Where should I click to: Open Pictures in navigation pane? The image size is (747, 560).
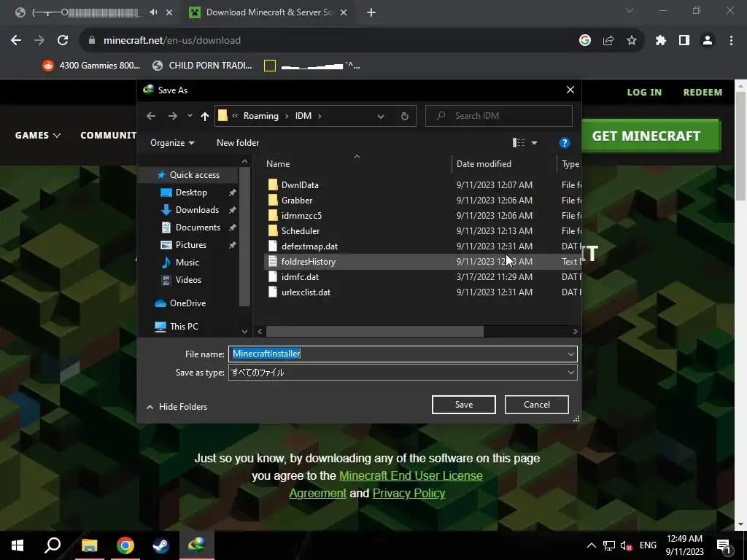click(x=190, y=245)
